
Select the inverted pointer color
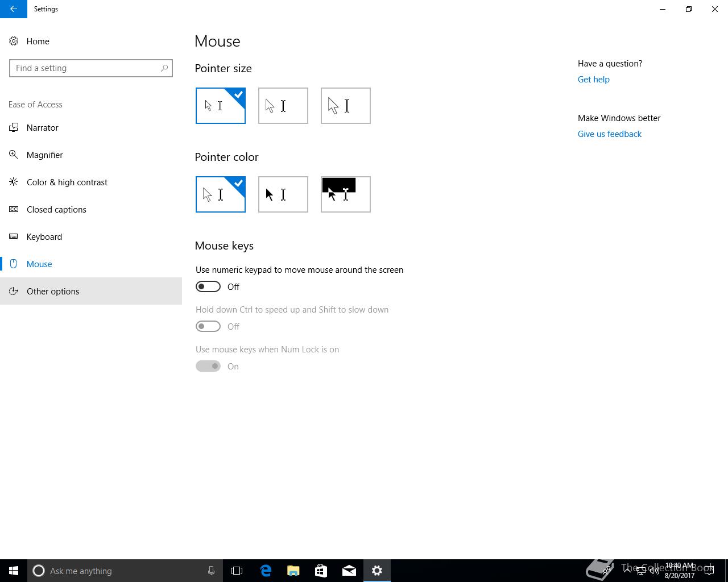point(346,194)
